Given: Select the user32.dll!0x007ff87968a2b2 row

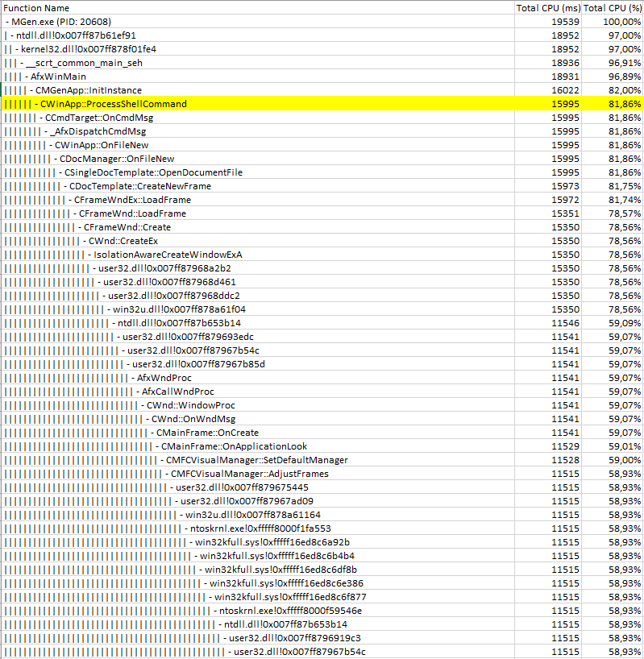Looking at the screenshot, I should tap(322, 268).
